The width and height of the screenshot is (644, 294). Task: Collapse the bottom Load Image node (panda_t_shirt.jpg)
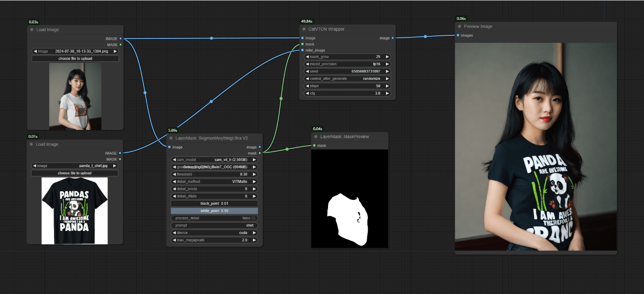pyautogui.click(x=32, y=144)
